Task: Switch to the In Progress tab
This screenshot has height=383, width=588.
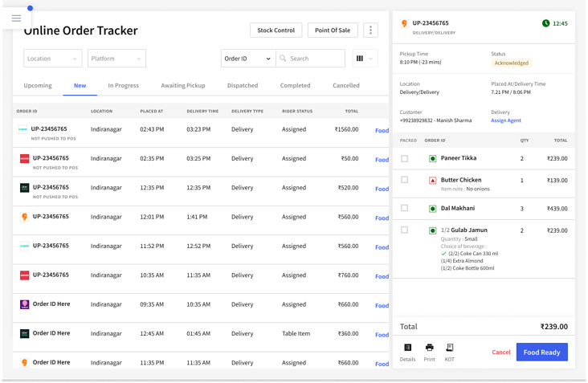Action: pos(124,85)
